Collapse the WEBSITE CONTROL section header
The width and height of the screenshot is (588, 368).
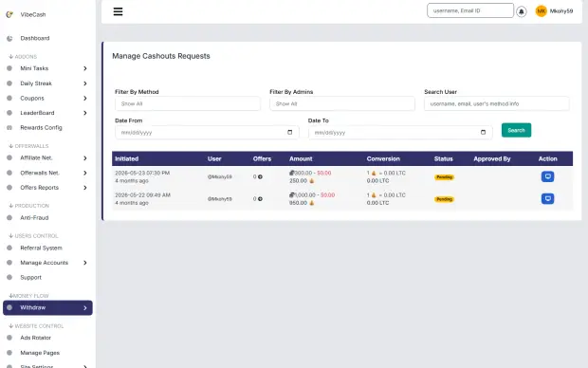tap(36, 326)
